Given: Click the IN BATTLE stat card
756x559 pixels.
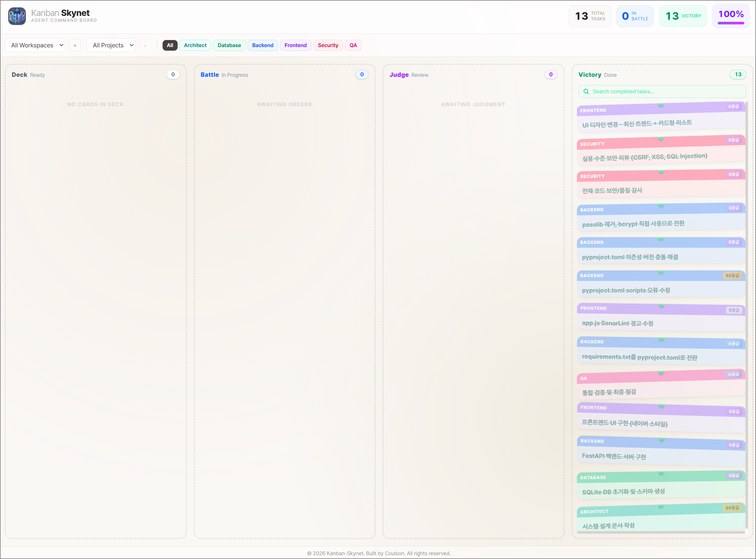Looking at the screenshot, I should click(x=635, y=16).
